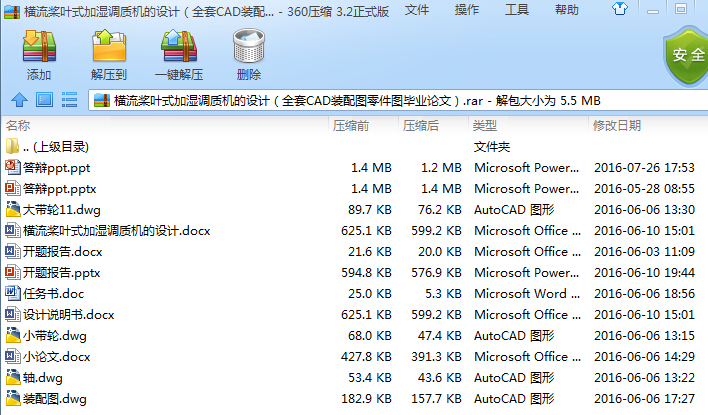The image size is (708, 415).
Task: Click file name 任务书.doc
Action: click(53, 294)
